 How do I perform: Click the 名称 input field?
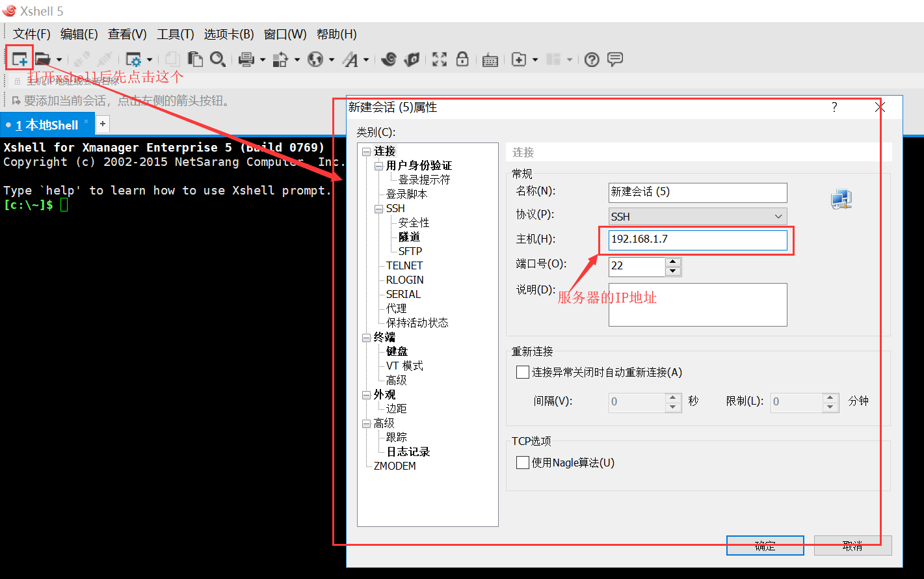[698, 193]
